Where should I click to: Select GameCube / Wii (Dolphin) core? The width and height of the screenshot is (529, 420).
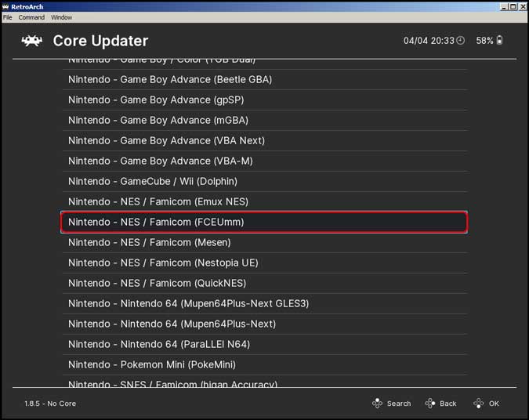click(265, 182)
